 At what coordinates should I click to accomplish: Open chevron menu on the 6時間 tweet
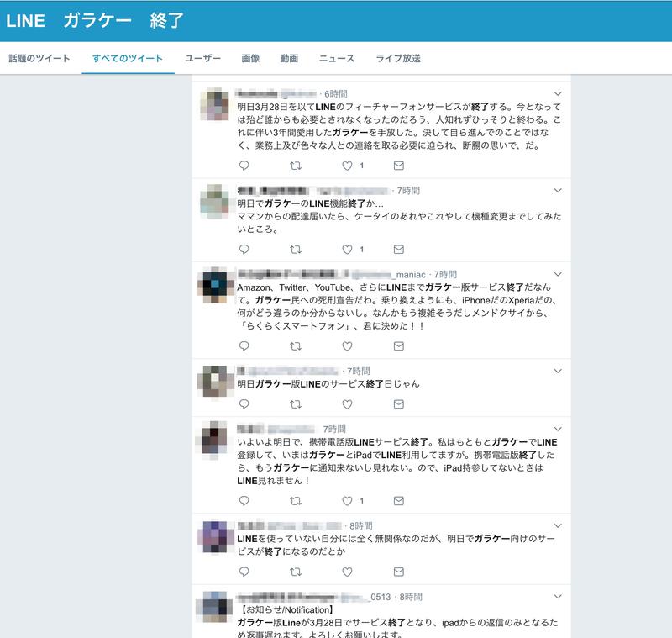point(558,93)
